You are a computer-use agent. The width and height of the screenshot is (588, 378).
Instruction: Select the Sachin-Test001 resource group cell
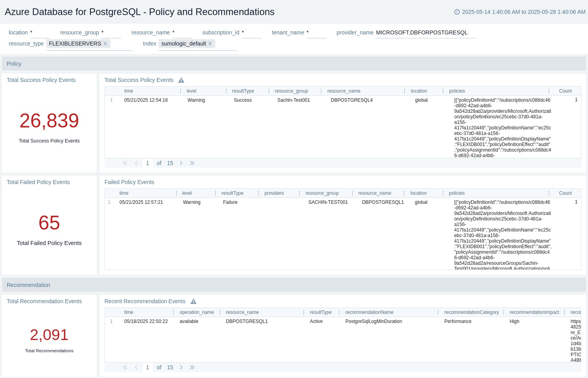294,100
